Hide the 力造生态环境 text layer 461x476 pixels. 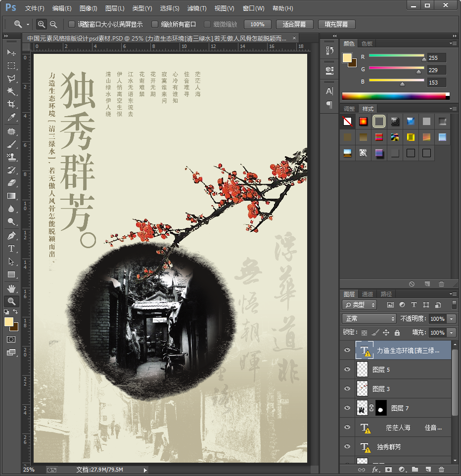point(347,350)
